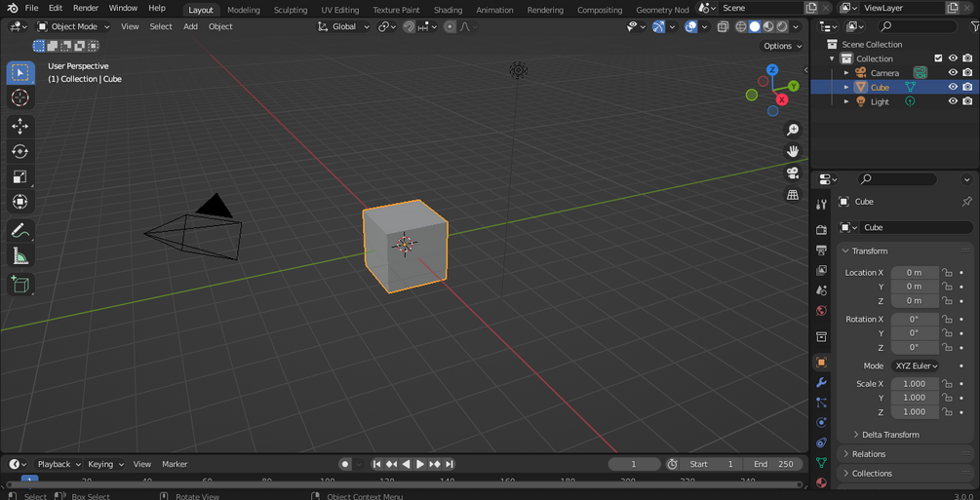This screenshot has height=500, width=980.
Task: Open the Scene properties tab
Action: click(821, 290)
